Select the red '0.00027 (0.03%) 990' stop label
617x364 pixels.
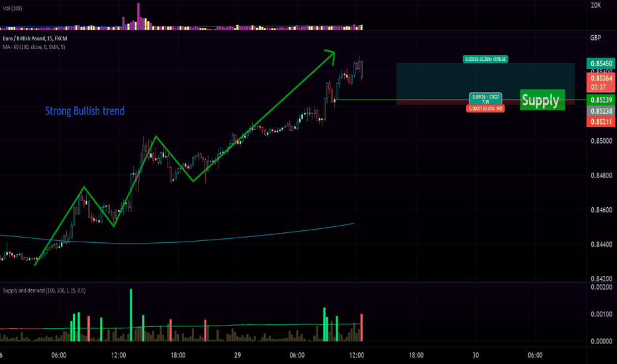(x=485, y=109)
